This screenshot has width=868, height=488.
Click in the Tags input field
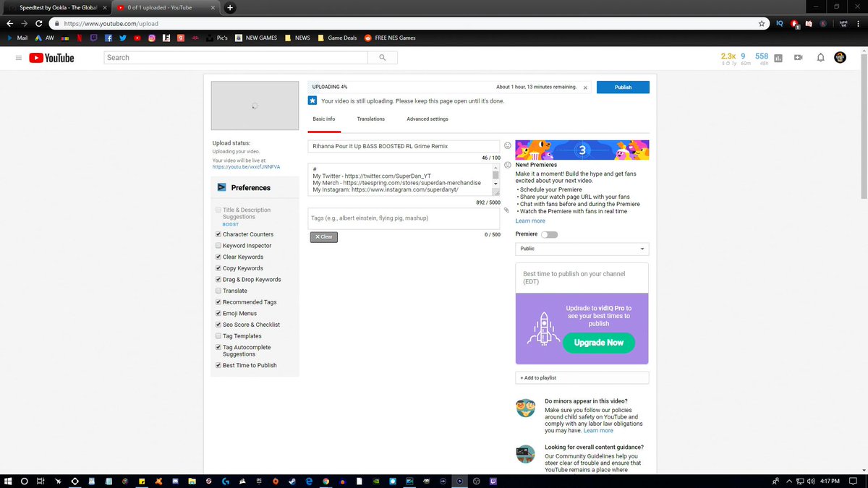[x=404, y=218]
